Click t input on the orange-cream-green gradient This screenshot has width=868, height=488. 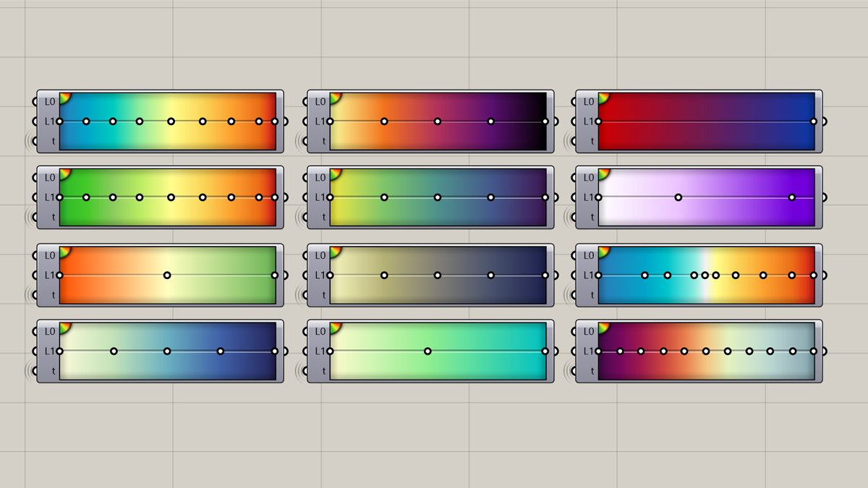tap(53, 294)
